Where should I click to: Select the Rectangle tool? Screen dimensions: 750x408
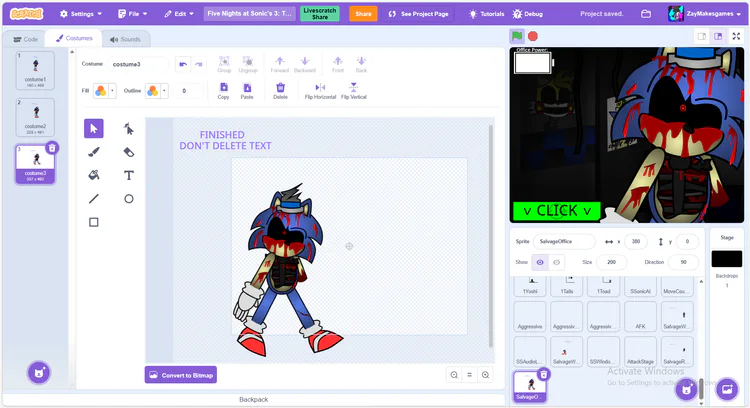pos(94,222)
